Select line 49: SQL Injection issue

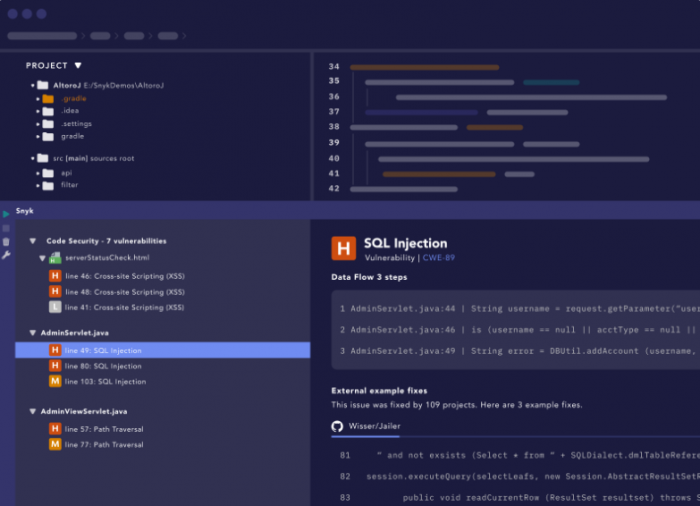tap(163, 350)
